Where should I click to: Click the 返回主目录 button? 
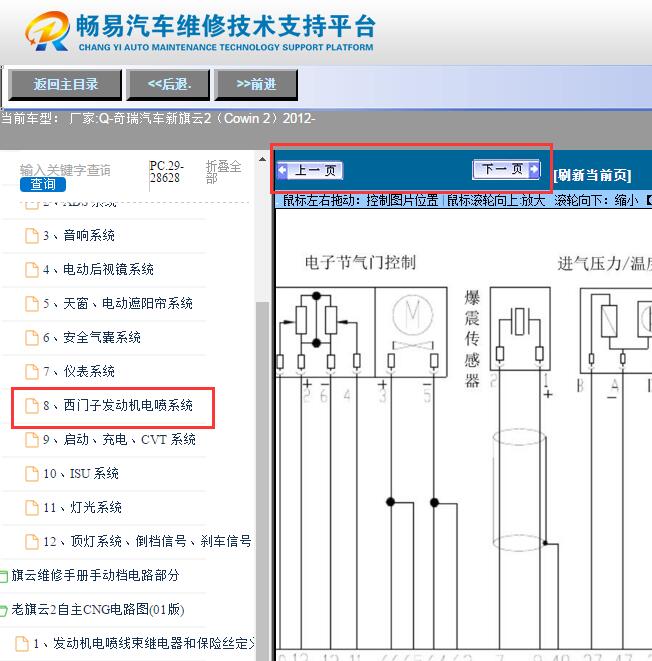tap(65, 85)
